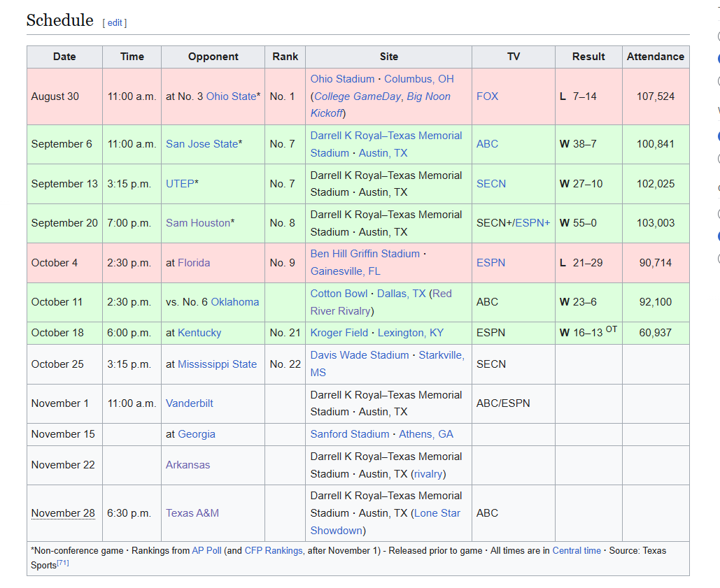Open the Davis Wade Stadium link
The image size is (720, 588).
click(360, 355)
